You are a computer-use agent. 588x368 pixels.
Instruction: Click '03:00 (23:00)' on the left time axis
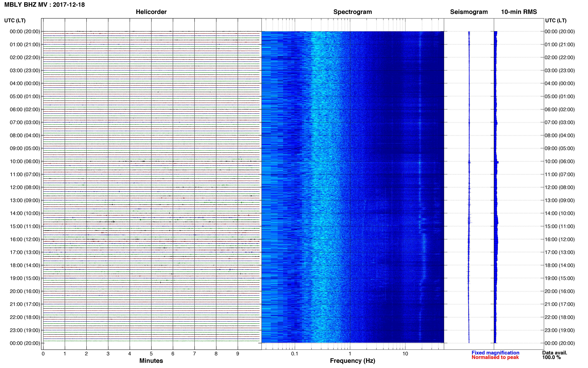tap(25, 71)
